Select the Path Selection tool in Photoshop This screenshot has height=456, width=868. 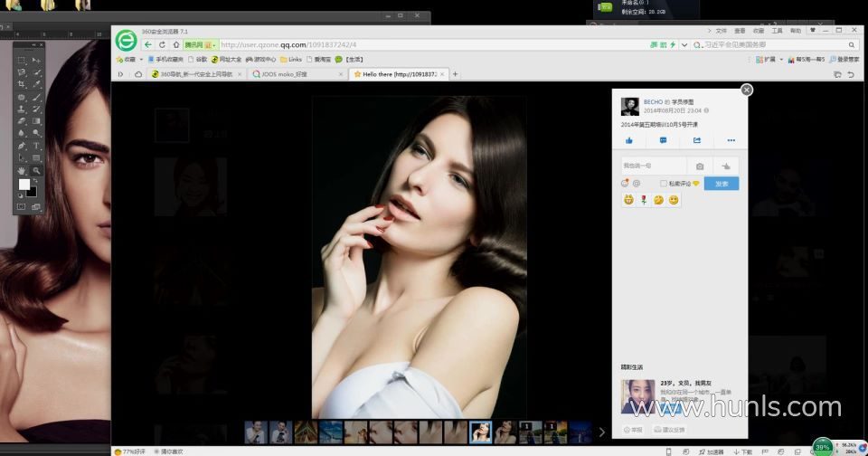(21, 158)
